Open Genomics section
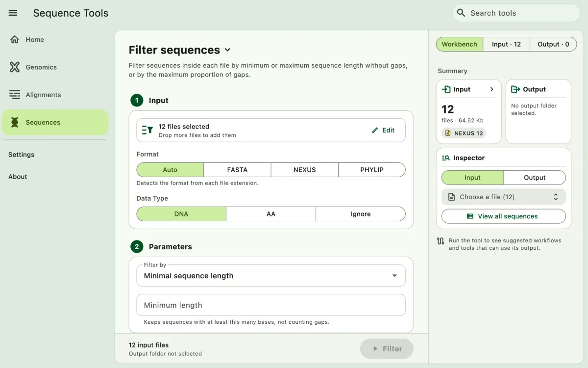Image resolution: width=588 pixels, height=368 pixels. tap(55, 67)
